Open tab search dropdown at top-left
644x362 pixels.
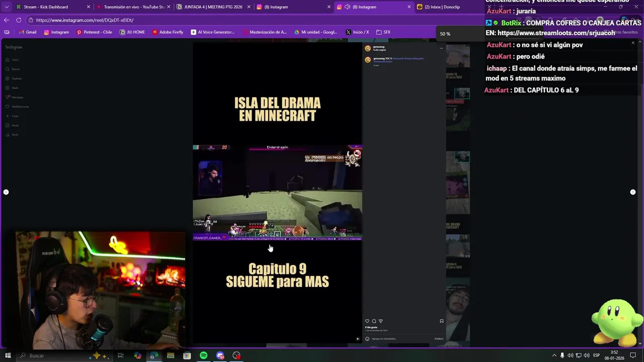7,7
